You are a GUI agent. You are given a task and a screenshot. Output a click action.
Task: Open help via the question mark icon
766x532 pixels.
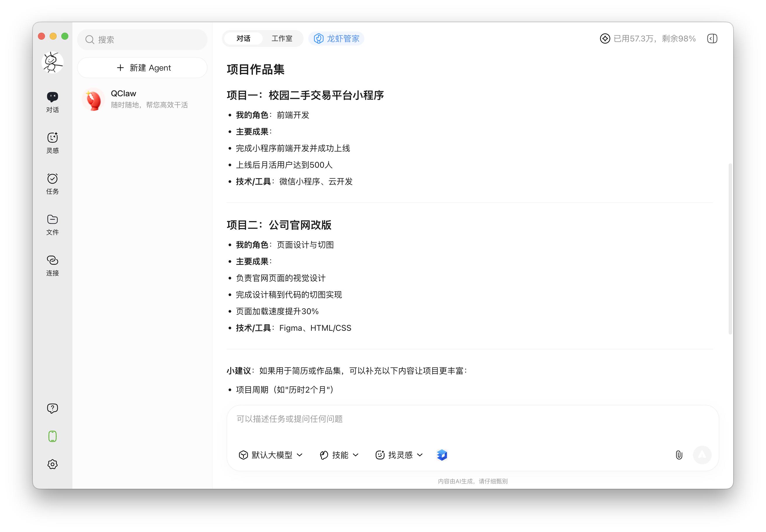(52, 408)
